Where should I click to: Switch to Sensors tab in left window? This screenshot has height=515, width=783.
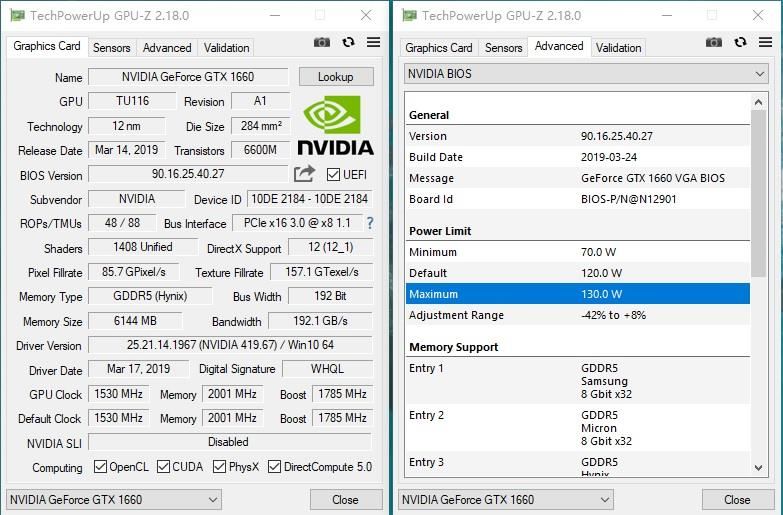[x=111, y=48]
